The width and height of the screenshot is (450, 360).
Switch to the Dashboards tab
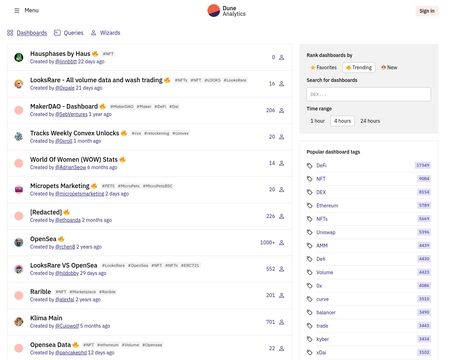(27, 33)
